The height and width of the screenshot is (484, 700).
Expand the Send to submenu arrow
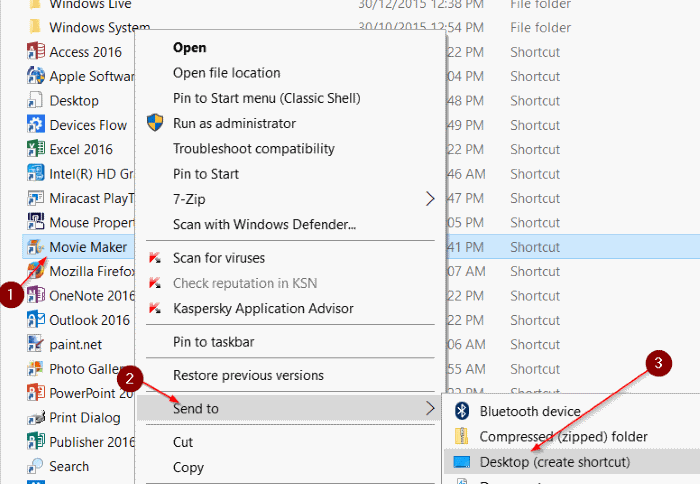pos(431,408)
